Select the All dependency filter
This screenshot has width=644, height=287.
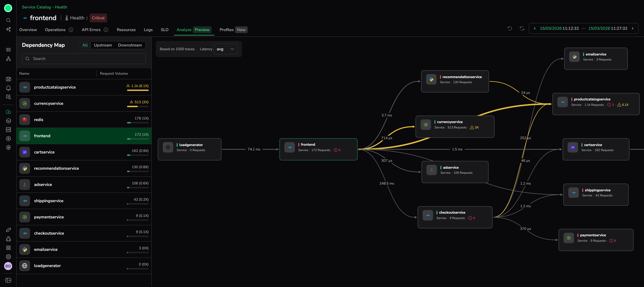coord(85,45)
